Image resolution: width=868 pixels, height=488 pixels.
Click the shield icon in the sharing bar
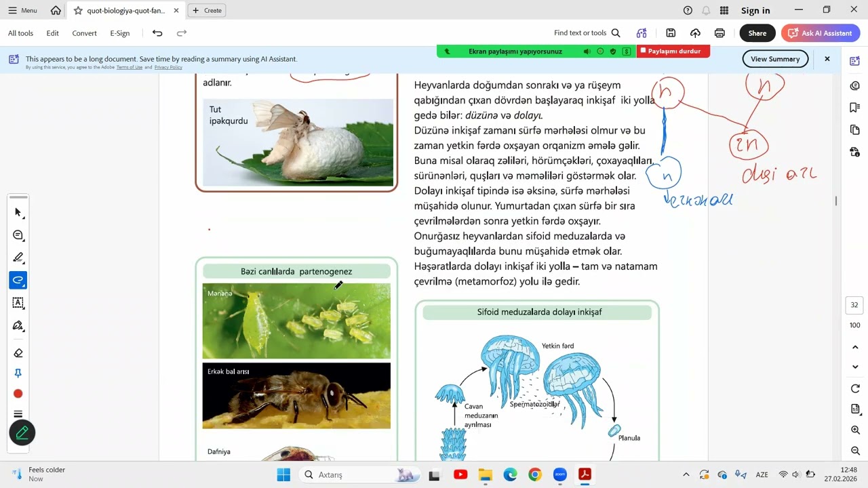point(613,52)
